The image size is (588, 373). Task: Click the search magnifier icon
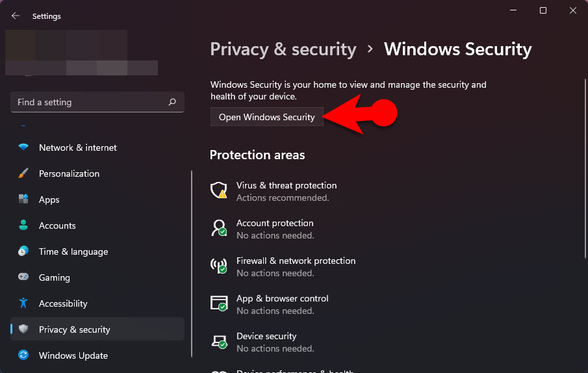(172, 102)
